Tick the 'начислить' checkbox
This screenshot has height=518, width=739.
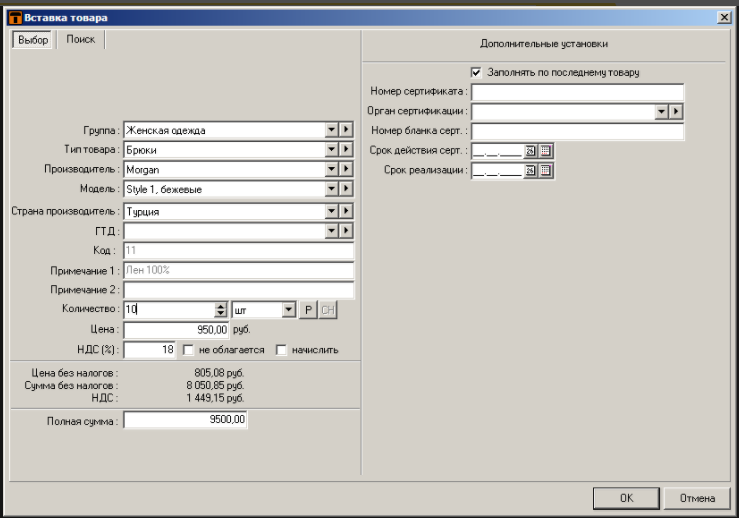[281, 350]
